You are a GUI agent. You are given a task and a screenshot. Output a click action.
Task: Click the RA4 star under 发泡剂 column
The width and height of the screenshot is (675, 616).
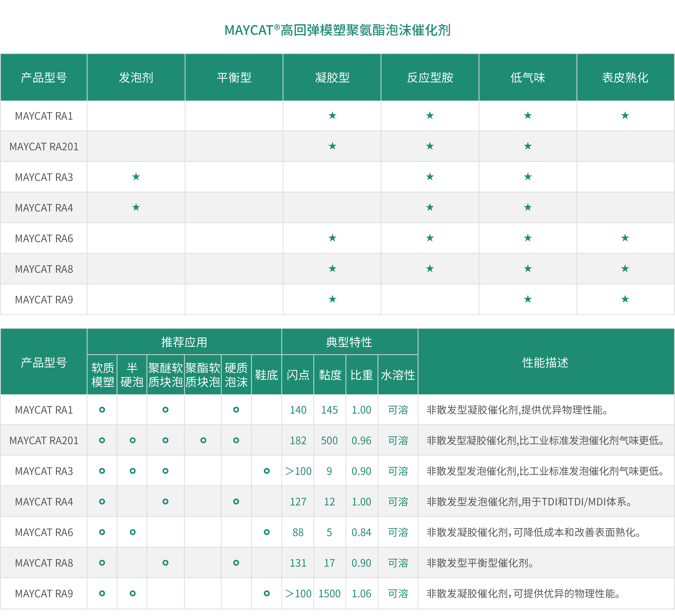click(x=136, y=207)
